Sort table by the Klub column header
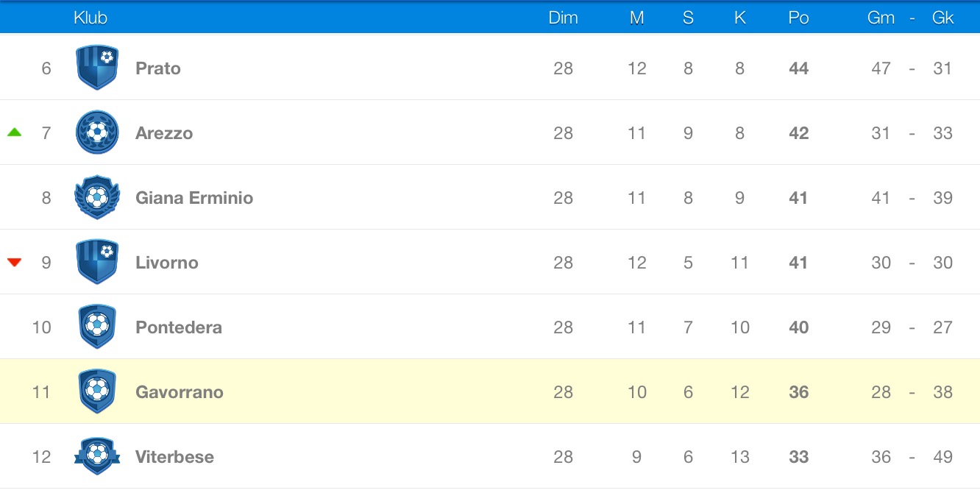Viewport: 980px width, 493px height. coord(90,18)
